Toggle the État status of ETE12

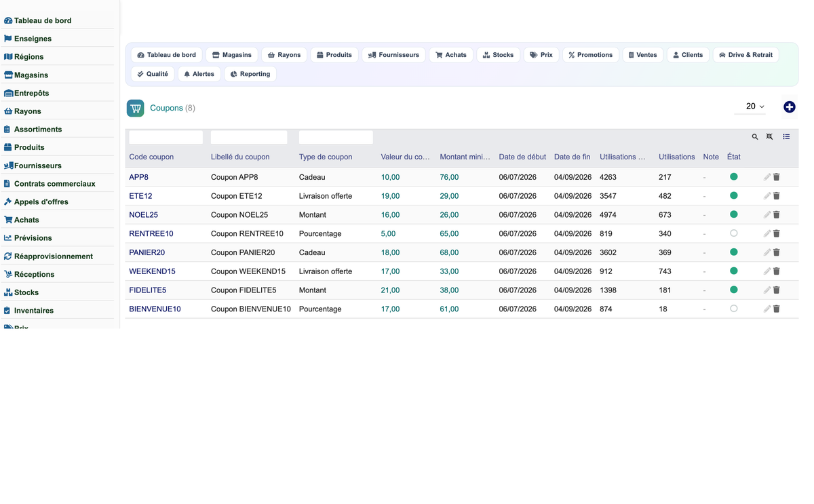click(x=734, y=195)
